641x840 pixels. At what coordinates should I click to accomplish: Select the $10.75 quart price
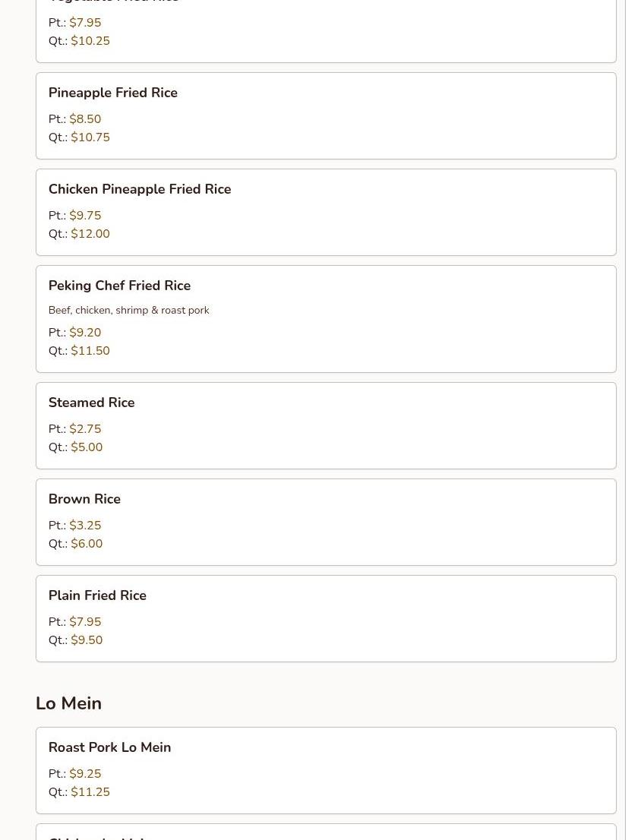tap(90, 137)
